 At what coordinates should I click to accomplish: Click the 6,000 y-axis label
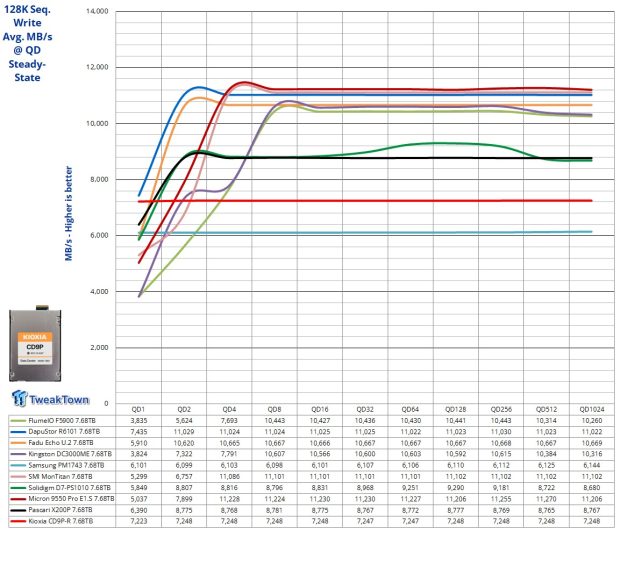tap(99, 235)
